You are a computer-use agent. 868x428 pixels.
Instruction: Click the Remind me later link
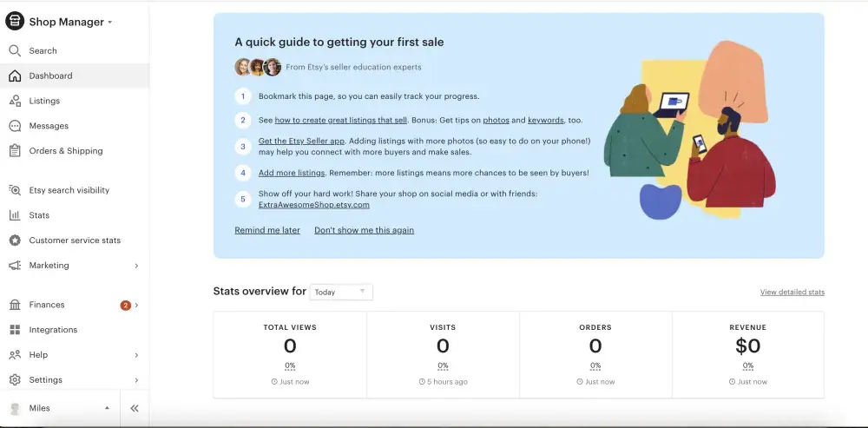(x=267, y=230)
